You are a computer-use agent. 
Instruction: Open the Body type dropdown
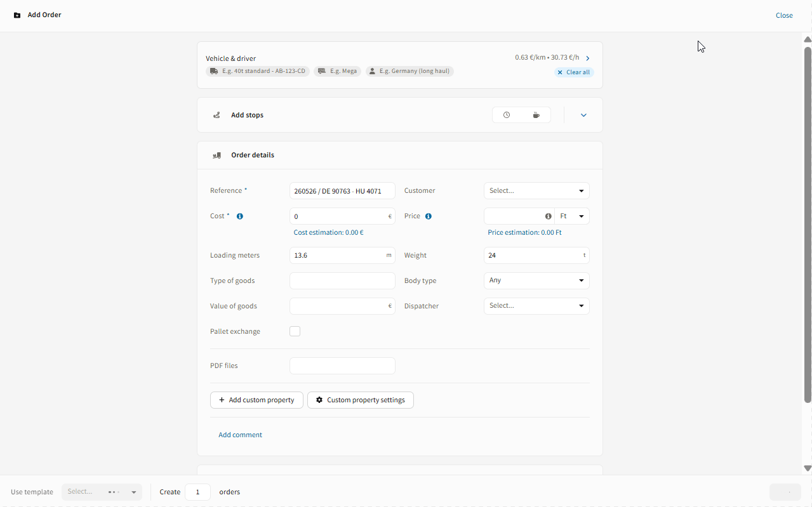click(536, 280)
